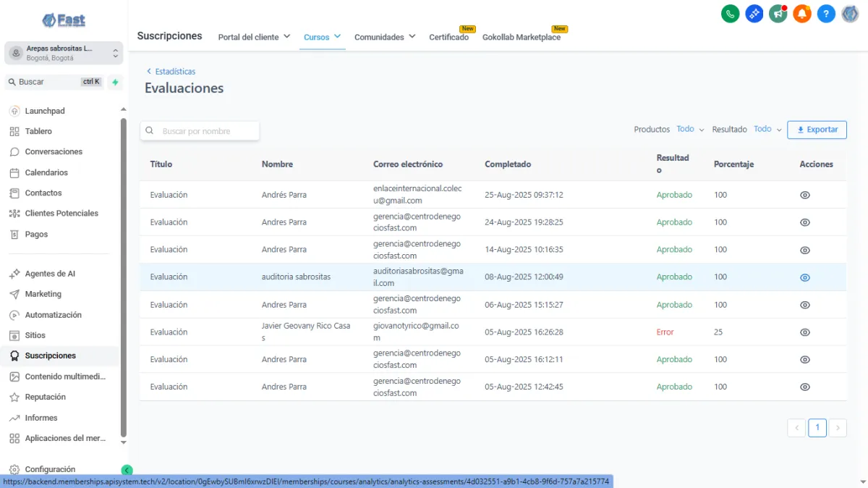The height and width of the screenshot is (488, 868).
Task: Click the Sitios sidebar icon
Action: coord(14,335)
